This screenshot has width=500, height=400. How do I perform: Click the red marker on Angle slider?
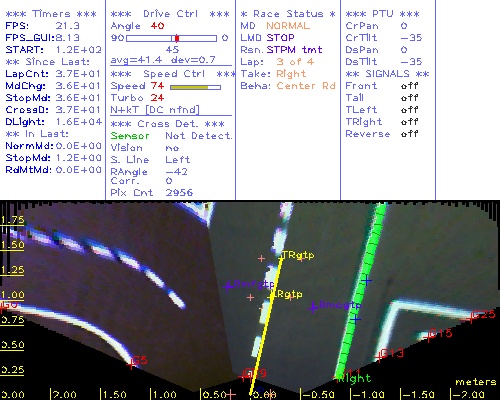tap(177, 38)
